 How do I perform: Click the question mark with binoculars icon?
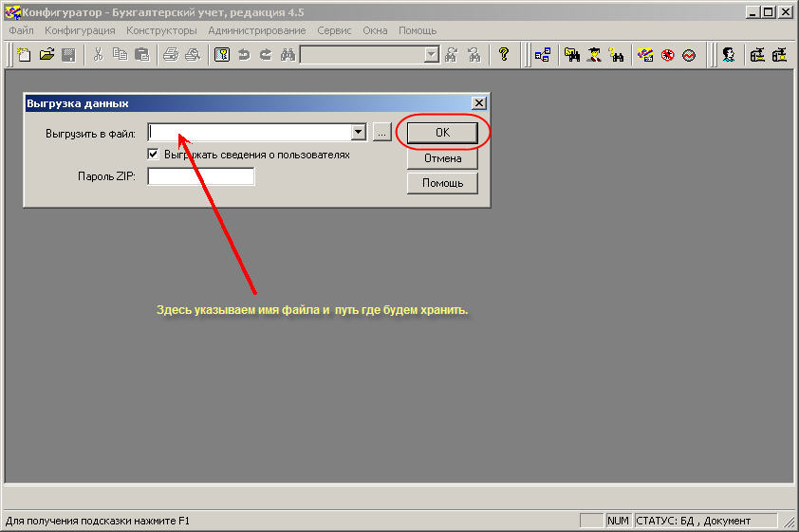click(x=616, y=54)
